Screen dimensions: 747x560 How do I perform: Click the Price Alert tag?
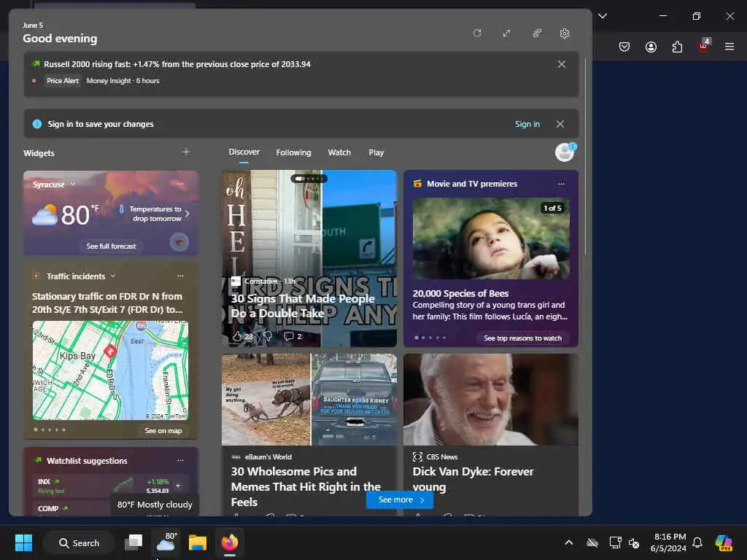pyautogui.click(x=63, y=80)
